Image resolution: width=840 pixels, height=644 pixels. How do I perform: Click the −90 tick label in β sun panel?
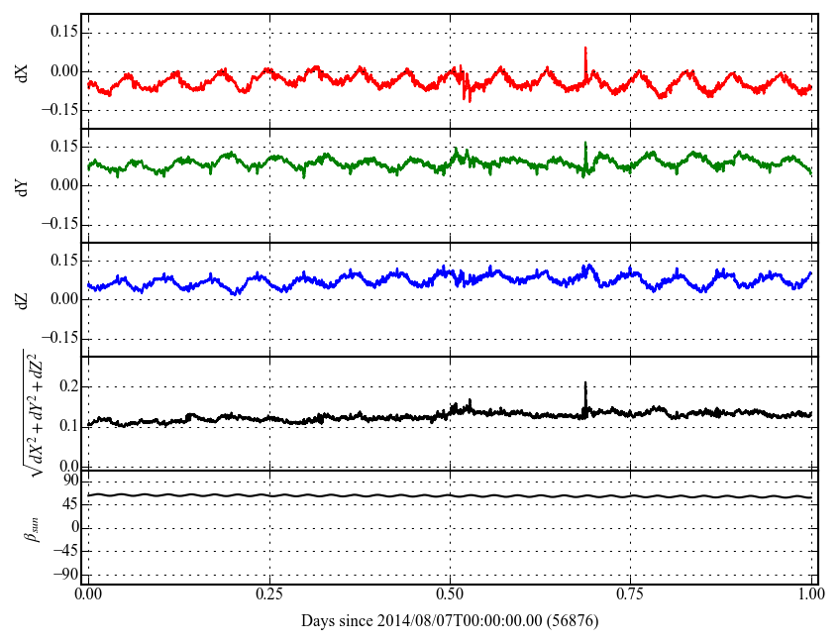pyautogui.click(x=65, y=574)
